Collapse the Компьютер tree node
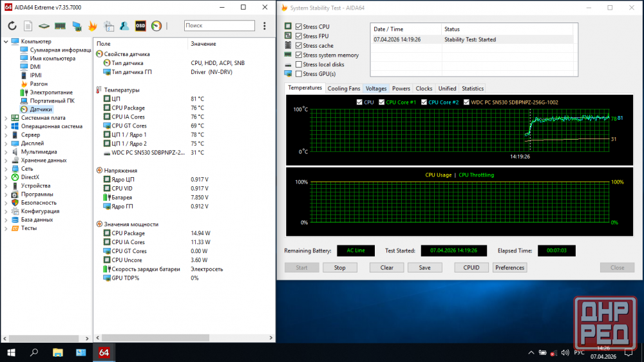 (x=6, y=41)
